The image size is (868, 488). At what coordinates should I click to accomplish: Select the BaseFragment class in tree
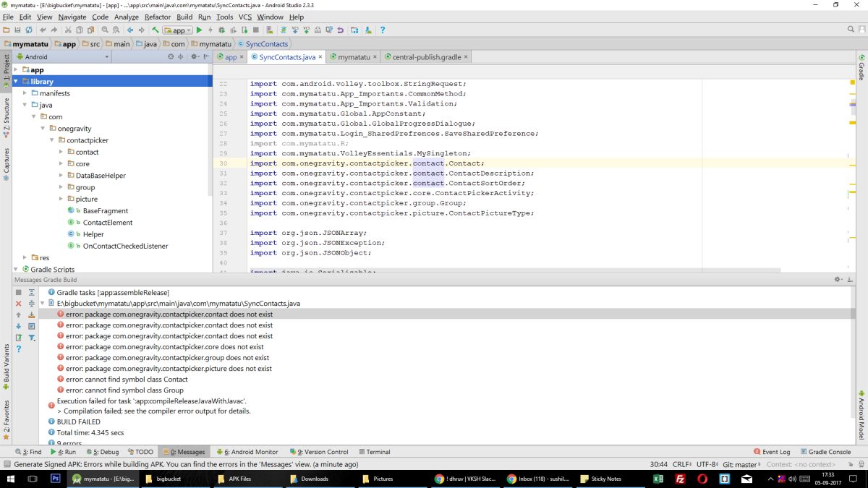106,211
